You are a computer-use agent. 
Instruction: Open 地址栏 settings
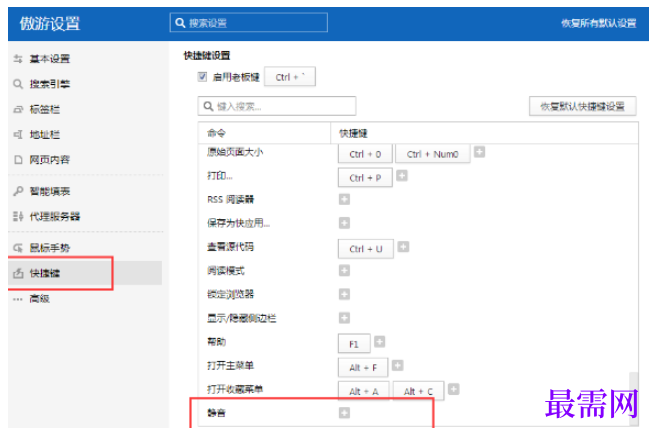click(44, 135)
